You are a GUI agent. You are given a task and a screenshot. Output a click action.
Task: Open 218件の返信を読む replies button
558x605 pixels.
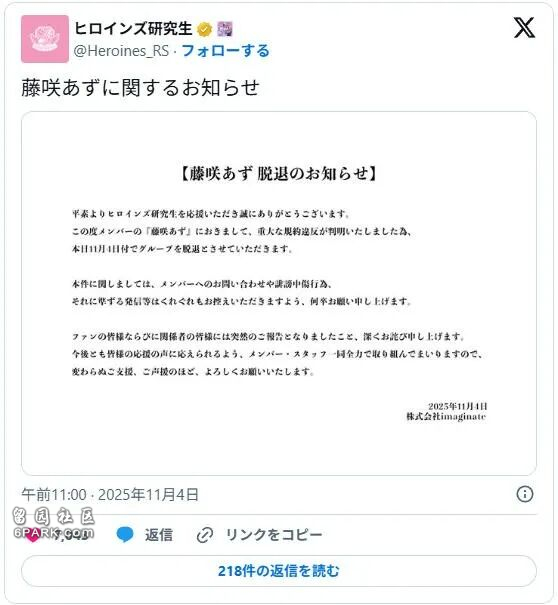pos(279,571)
